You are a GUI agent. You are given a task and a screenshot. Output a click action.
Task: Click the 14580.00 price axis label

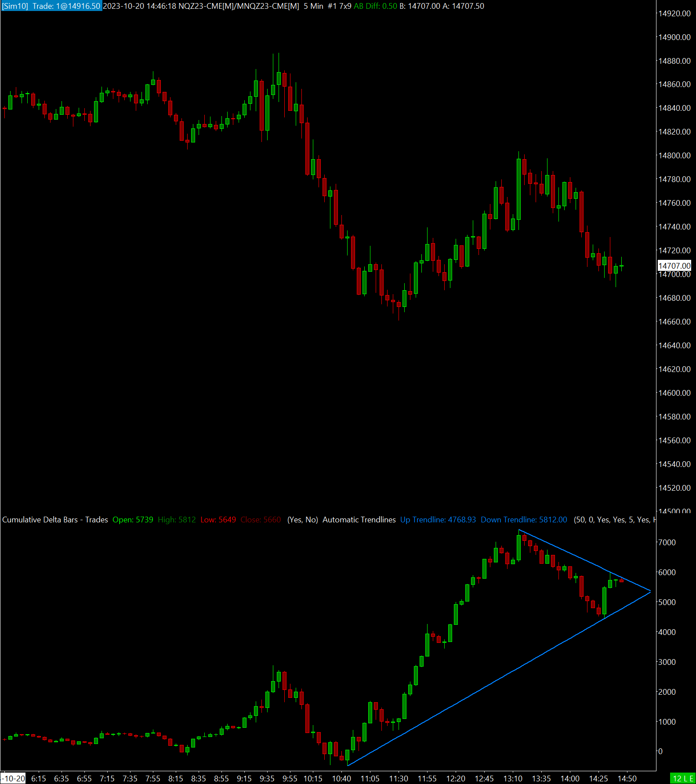coord(674,417)
